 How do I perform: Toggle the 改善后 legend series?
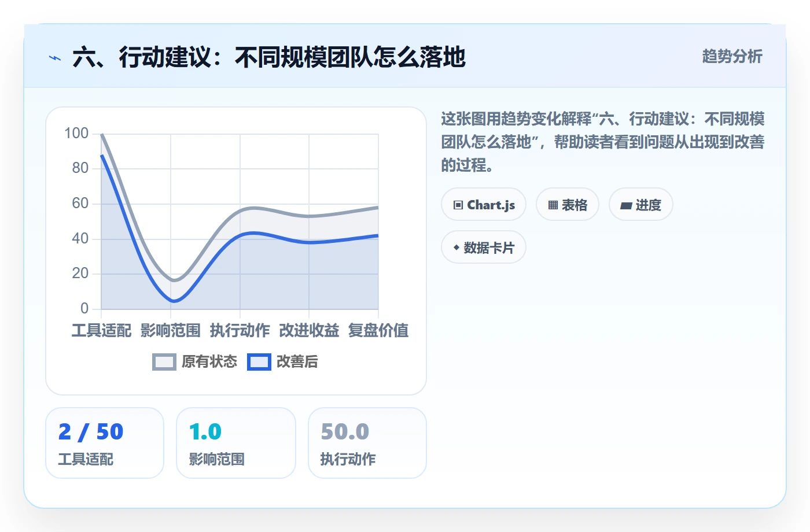coord(283,361)
